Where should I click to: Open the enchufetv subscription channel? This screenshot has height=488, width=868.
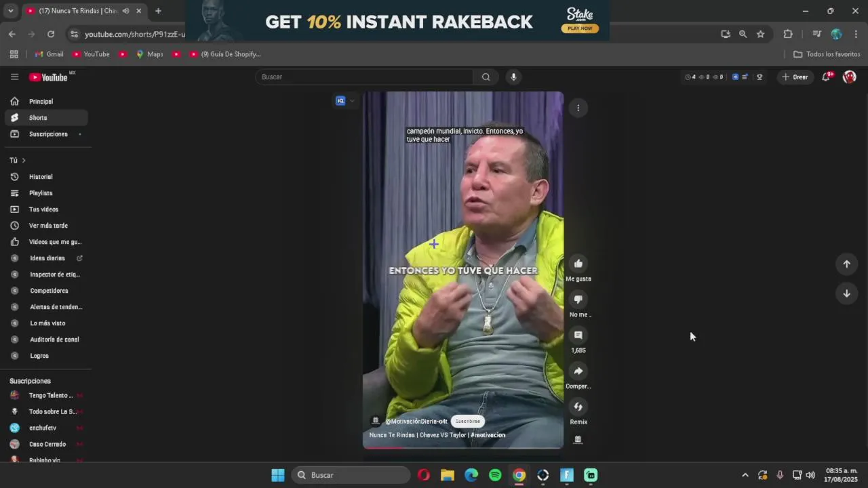[x=46, y=428]
